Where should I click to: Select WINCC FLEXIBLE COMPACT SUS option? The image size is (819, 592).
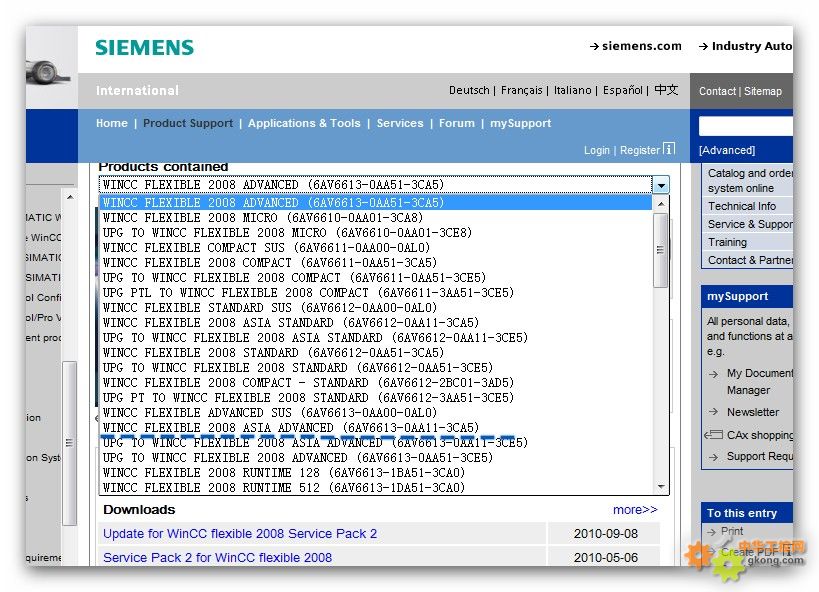376,248
